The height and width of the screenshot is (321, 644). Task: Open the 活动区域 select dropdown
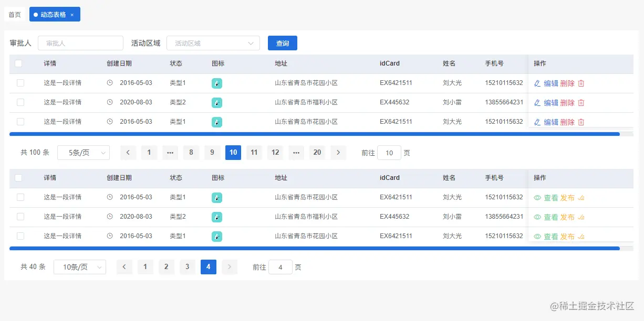213,43
